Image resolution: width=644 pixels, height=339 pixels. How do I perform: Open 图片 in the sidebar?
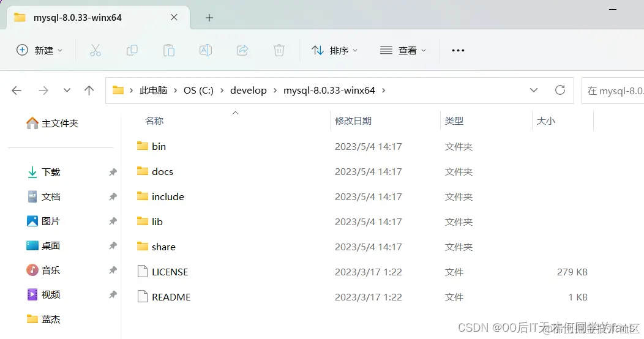coord(43,222)
